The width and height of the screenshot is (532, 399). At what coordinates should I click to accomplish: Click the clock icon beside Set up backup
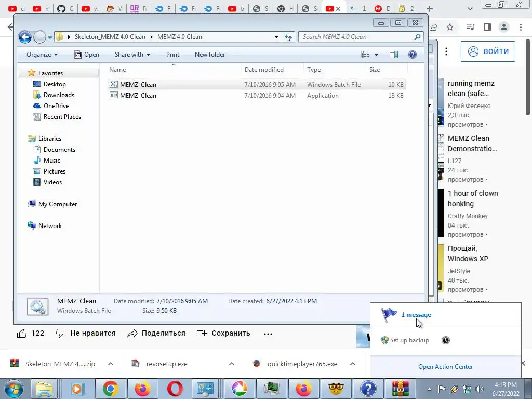coord(445,340)
